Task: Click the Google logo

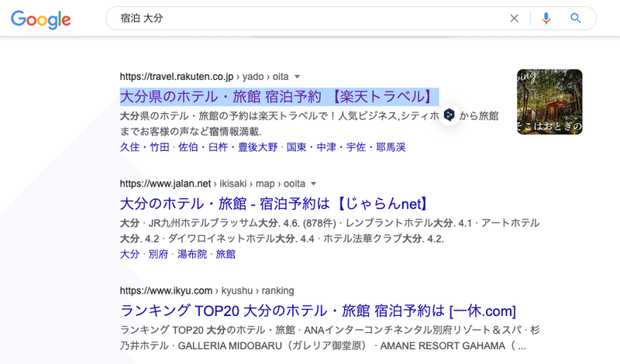Action: 41,19
